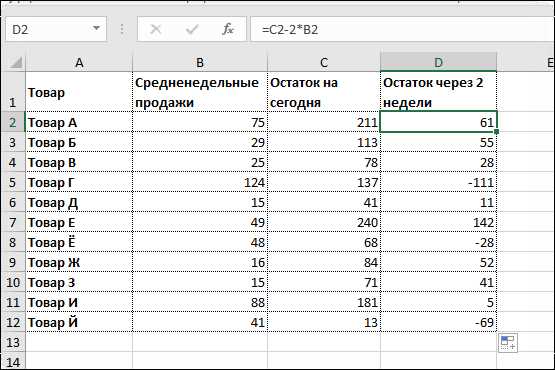Click cell with value 211
Image resolution: width=555 pixels, height=370 pixels.
click(324, 122)
